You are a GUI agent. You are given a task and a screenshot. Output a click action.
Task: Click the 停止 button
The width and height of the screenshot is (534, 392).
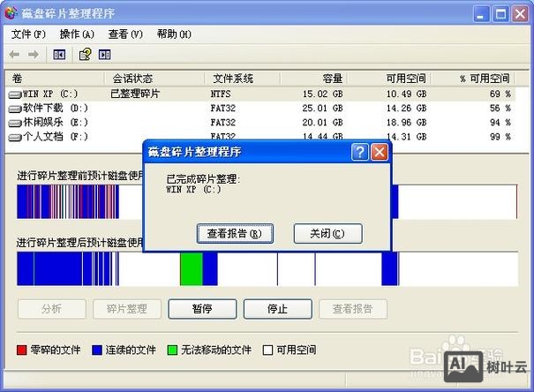tap(277, 309)
